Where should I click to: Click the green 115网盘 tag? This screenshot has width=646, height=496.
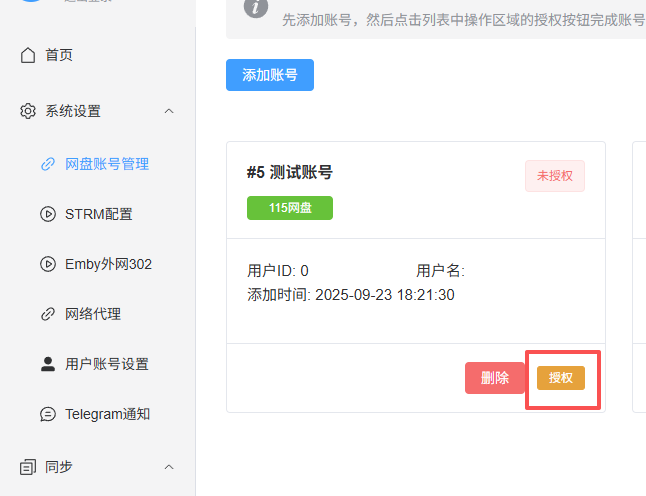(290, 208)
